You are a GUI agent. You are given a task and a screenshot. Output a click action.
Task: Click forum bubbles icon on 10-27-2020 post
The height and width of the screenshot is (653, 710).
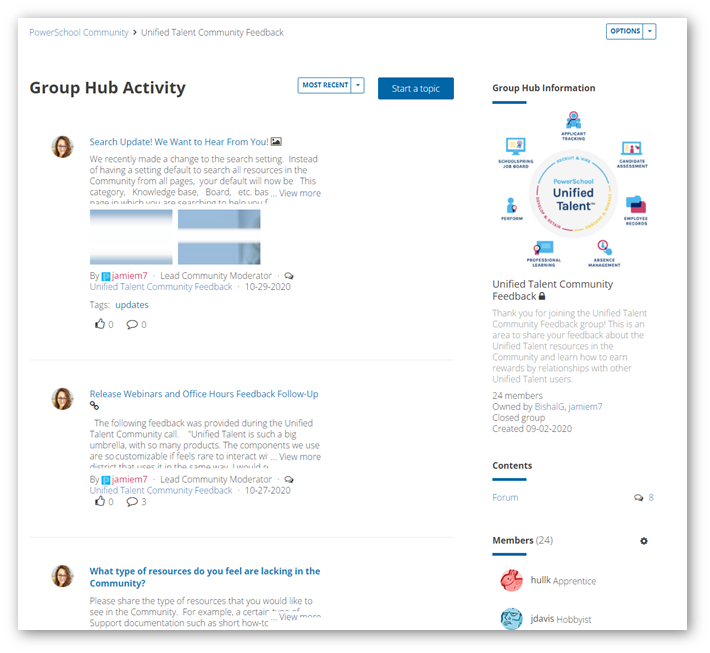pyautogui.click(x=289, y=480)
